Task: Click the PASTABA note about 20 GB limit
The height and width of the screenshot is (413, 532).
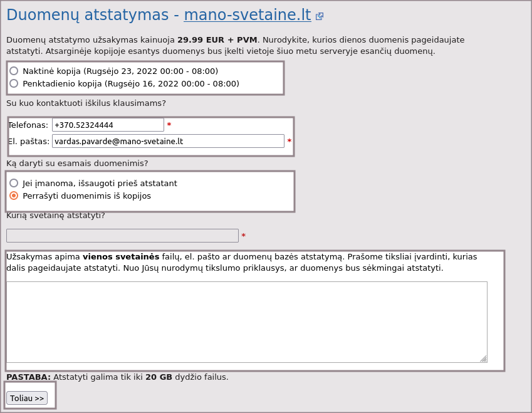Action: click(117, 377)
